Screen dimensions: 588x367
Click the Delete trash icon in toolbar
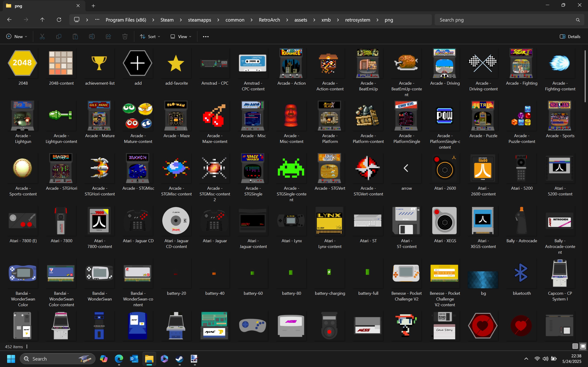[x=125, y=37]
